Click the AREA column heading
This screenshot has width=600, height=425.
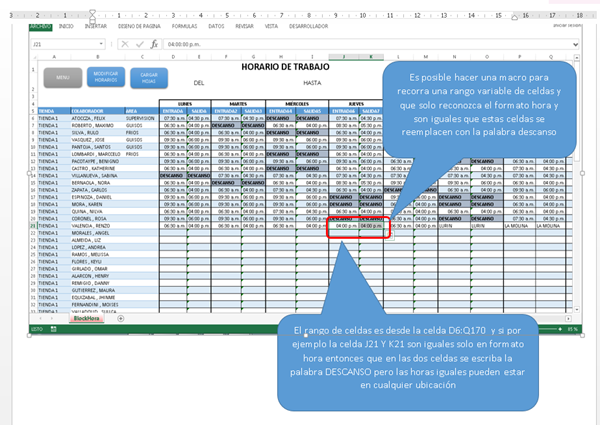click(142, 111)
